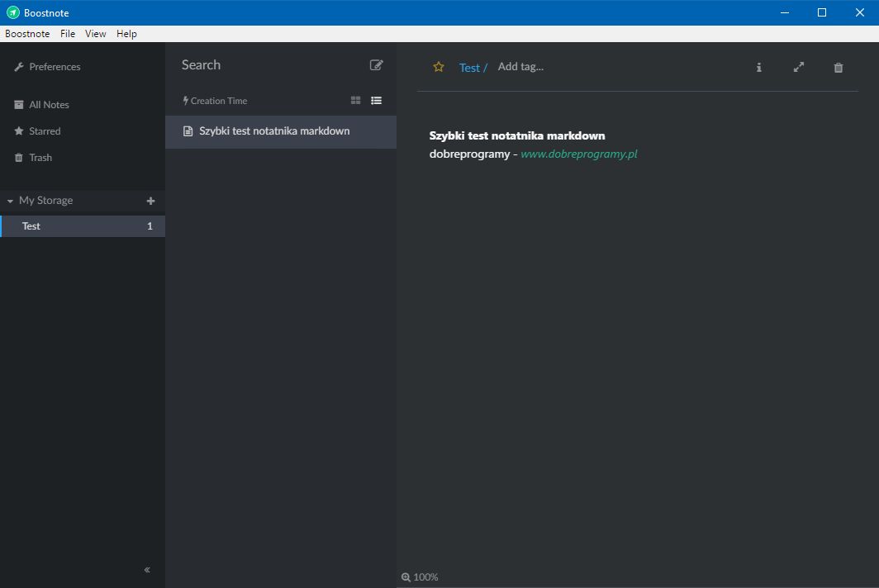Create a new note with pencil icon

(x=376, y=65)
